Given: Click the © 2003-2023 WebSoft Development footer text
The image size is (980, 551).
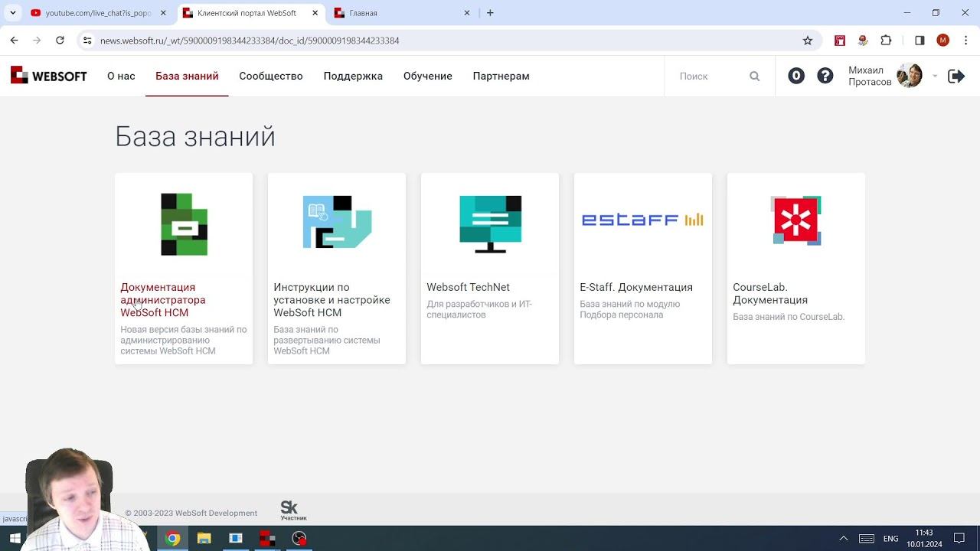Looking at the screenshot, I should [x=191, y=514].
